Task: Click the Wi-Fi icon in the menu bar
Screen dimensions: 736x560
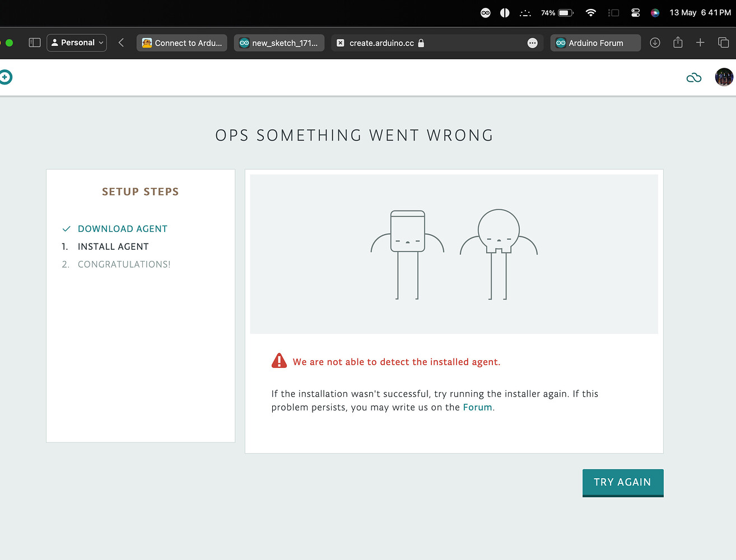Action: [x=590, y=12]
